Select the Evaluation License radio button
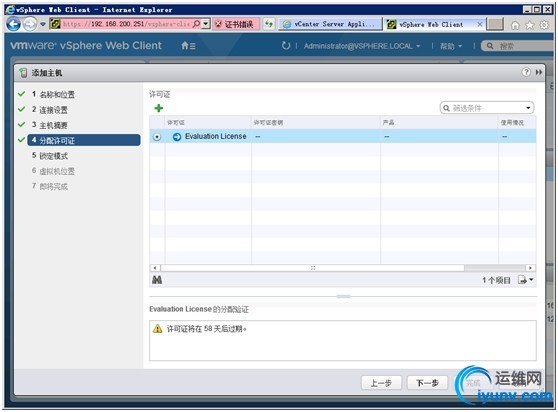The height and width of the screenshot is (412, 558). pos(157,137)
